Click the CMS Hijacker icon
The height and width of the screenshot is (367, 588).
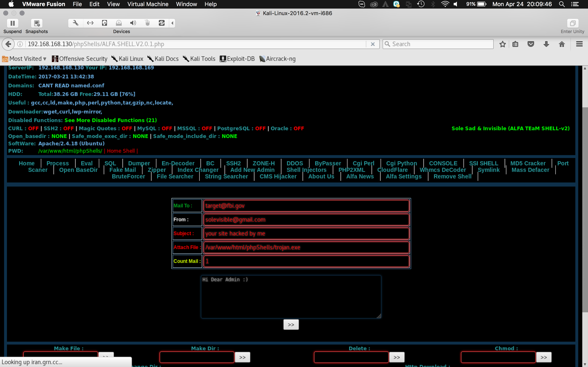point(278,176)
